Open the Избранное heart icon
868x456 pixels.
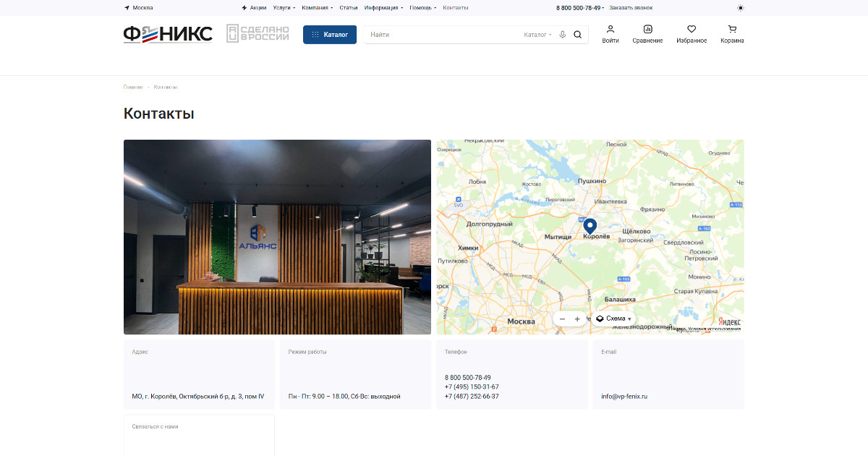pos(692,34)
